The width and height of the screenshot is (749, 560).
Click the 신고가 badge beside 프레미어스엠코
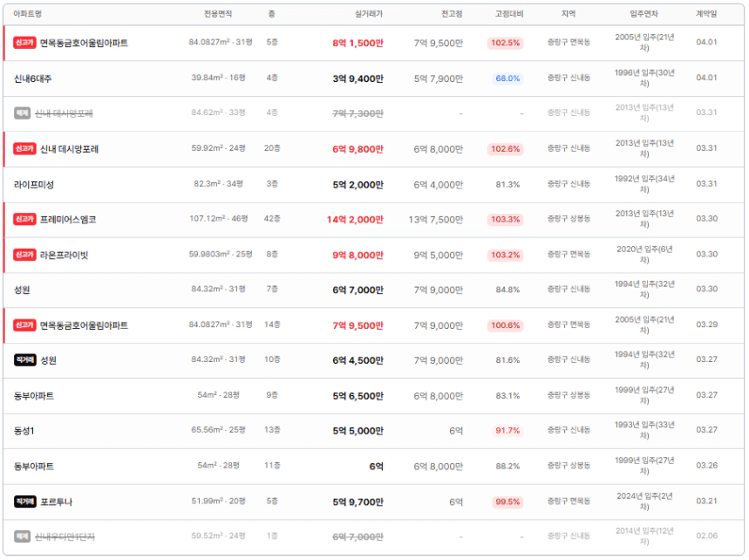tap(24, 220)
